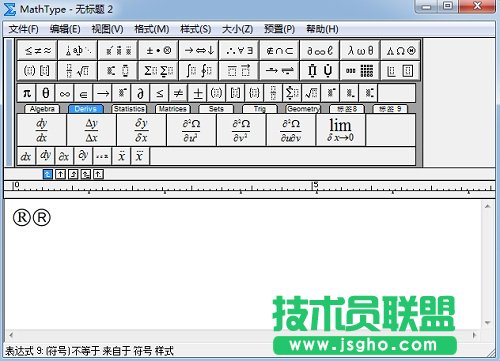Switch to the Algebra tab
The height and width of the screenshot is (361, 500).
pyautogui.click(x=42, y=109)
